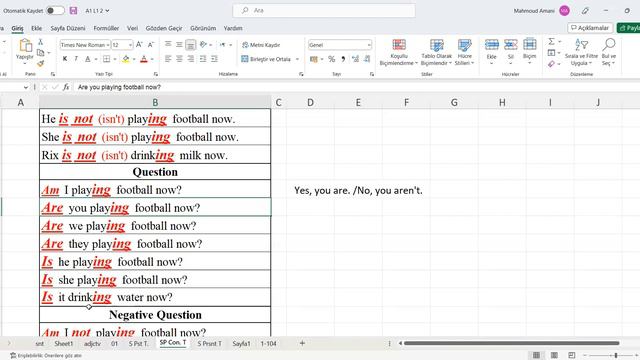Click the yellow Fill Color swatch
Viewport: 640px width, 360px height.
126,60
